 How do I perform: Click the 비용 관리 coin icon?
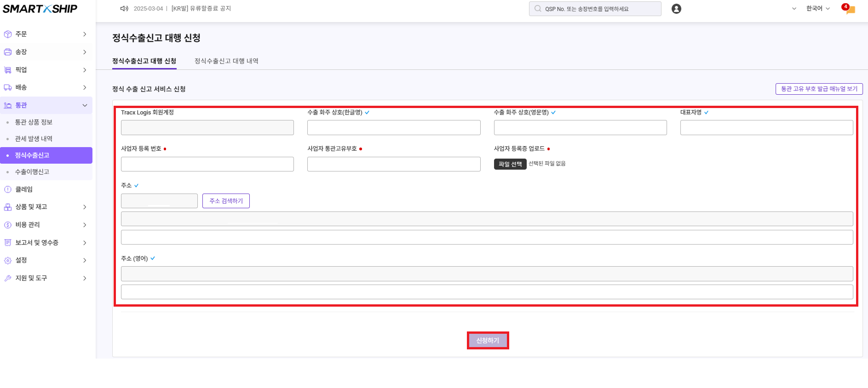click(x=8, y=225)
